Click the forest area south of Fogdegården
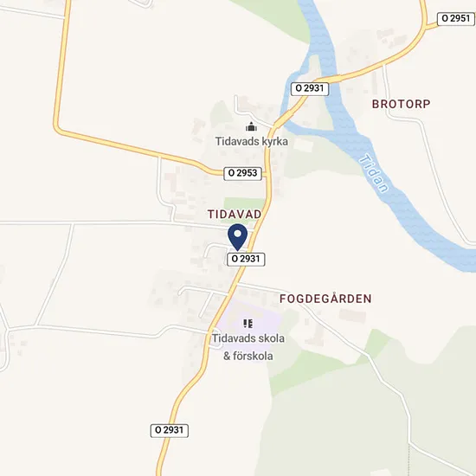 [x=349, y=425]
